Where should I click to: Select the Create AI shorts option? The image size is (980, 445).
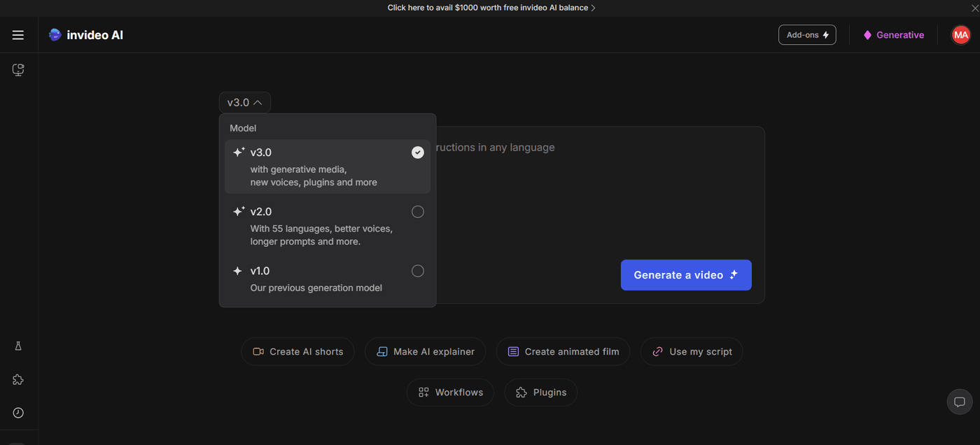[x=297, y=351]
